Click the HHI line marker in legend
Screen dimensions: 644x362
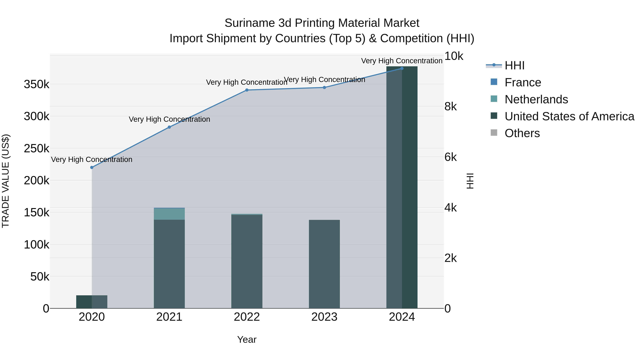coord(494,65)
